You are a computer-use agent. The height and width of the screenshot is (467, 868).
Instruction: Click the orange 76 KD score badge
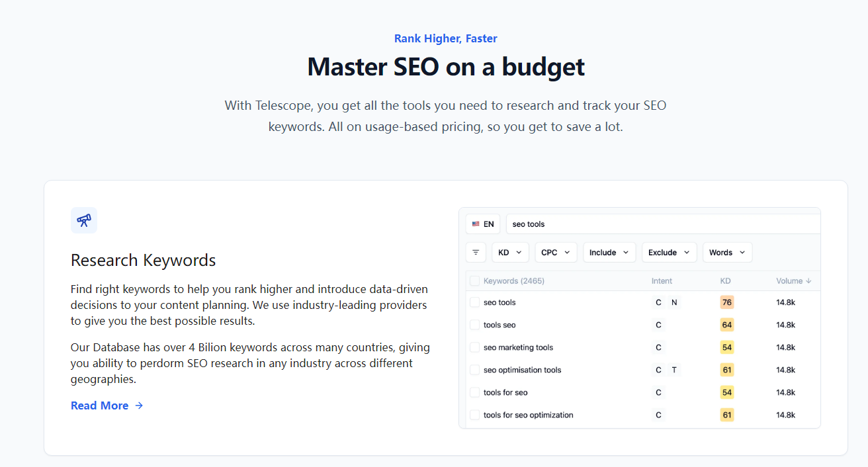pos(727,302)
